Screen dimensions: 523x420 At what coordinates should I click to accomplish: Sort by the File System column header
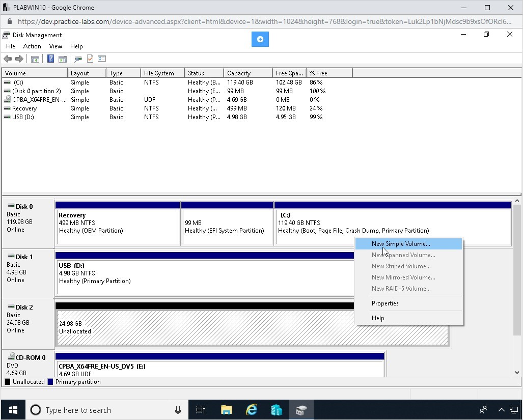coord(163,73)
